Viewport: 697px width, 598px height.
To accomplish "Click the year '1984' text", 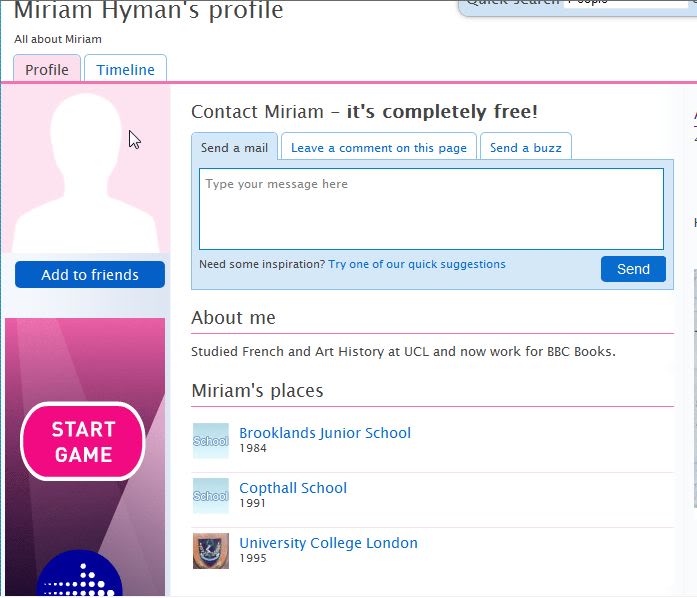I will [x=253, y=448].
